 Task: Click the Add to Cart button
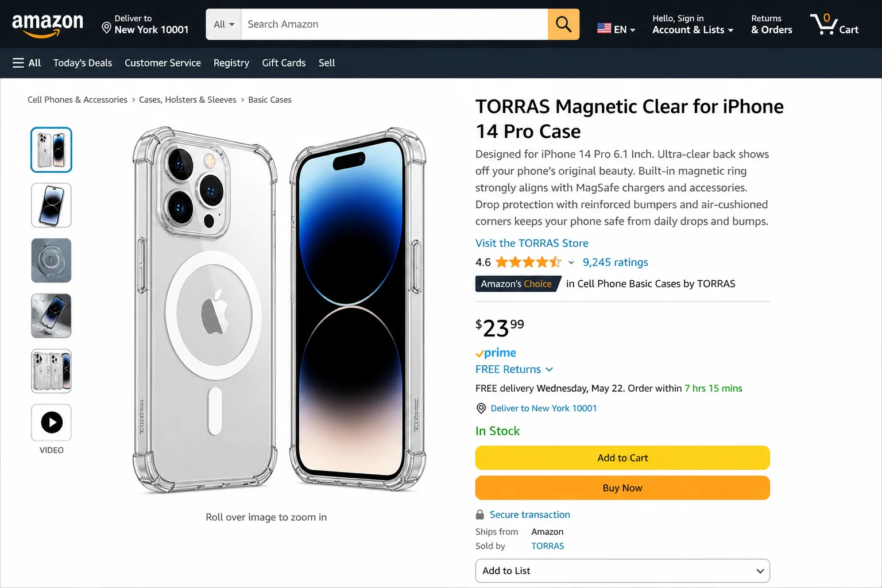(622, 458)
